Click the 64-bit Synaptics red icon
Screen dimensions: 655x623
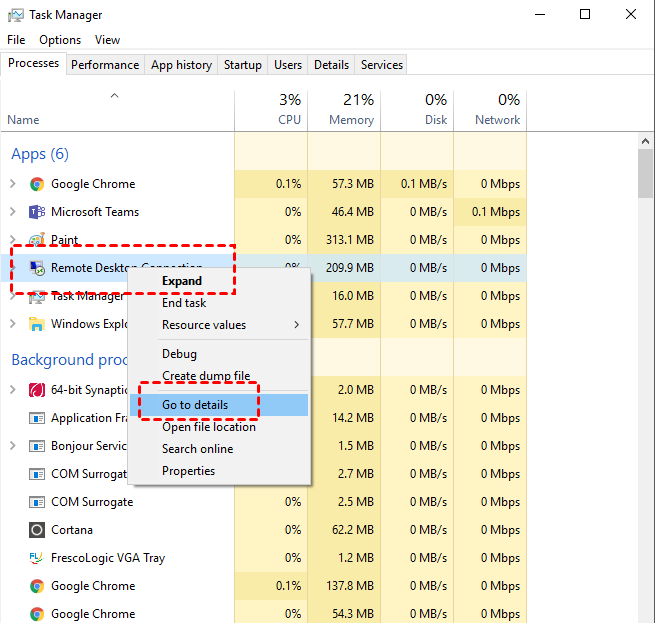pyautogui.click(x=37, y=390)
